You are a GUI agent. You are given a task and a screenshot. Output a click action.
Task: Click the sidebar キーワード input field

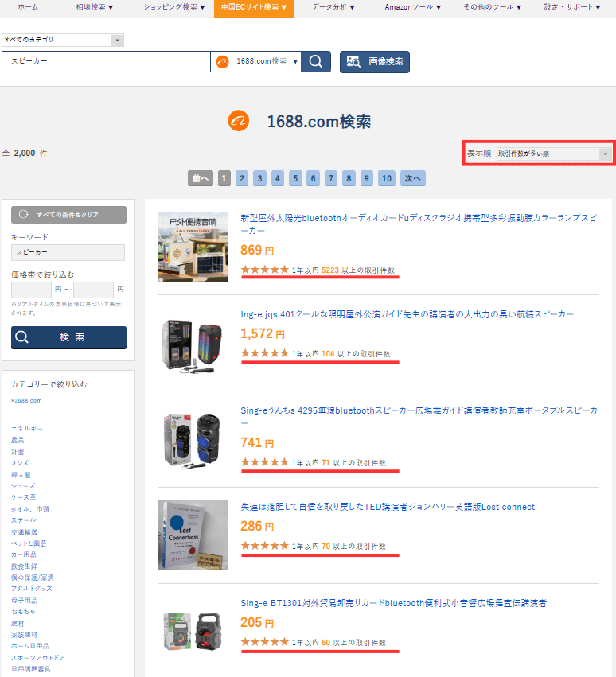pyautogui.click(x=68, y=252)
